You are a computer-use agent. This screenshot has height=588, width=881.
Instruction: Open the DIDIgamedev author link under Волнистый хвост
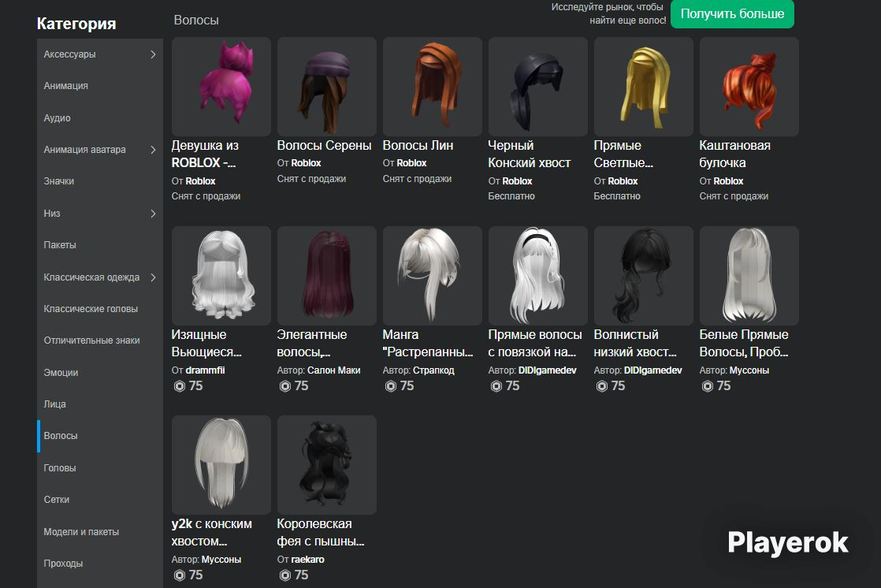coord(653,370)
